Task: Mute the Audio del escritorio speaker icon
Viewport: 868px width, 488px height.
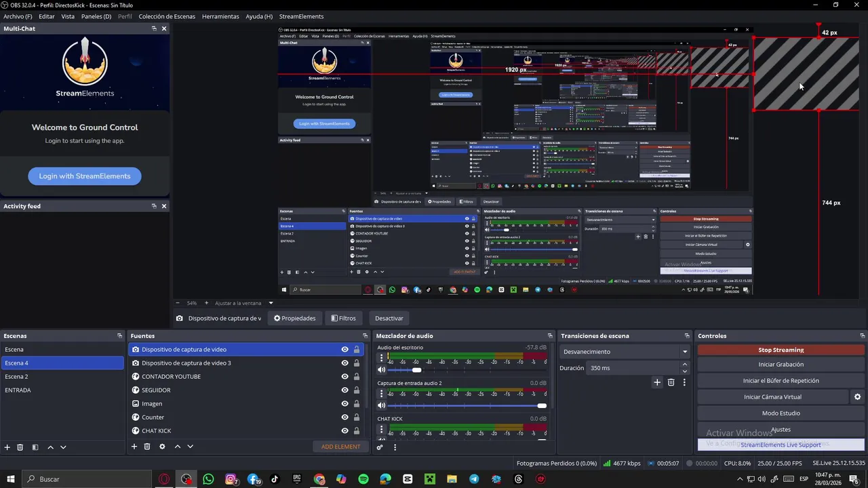Action: (381, 369)
